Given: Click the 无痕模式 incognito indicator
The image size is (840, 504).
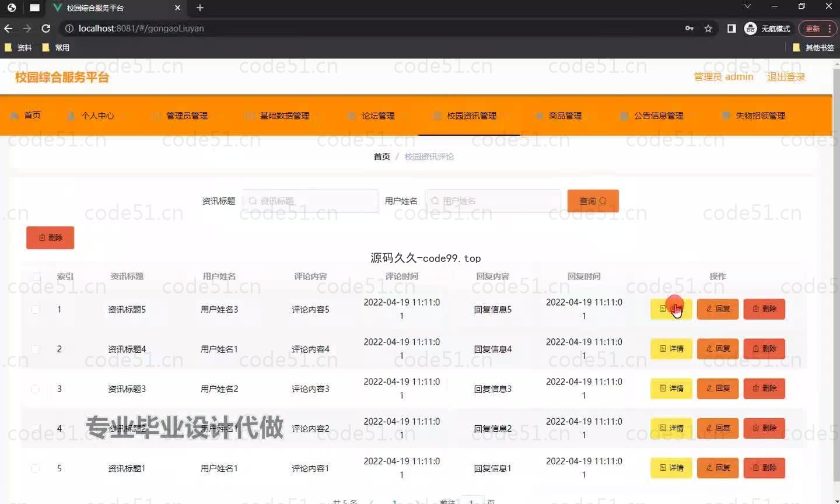Looking at the screenshot, I should coord(768,28).
